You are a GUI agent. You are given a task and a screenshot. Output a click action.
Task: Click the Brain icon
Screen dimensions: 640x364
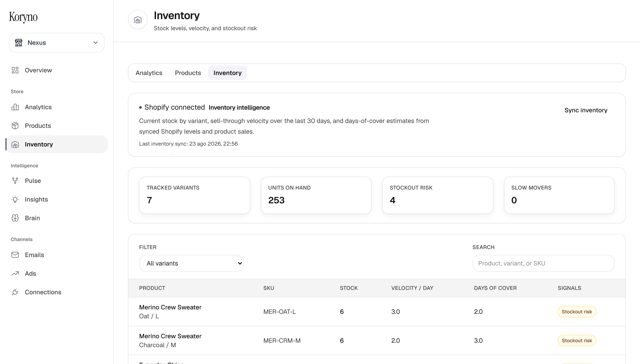click(x=15, y=218)
